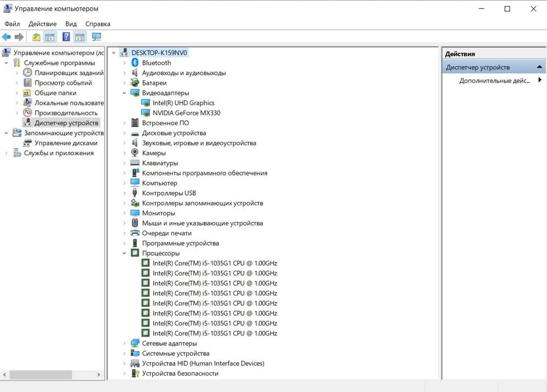Maximize the Управление компьютером window
The image size is (547, 392).
(x=507, y=9)
